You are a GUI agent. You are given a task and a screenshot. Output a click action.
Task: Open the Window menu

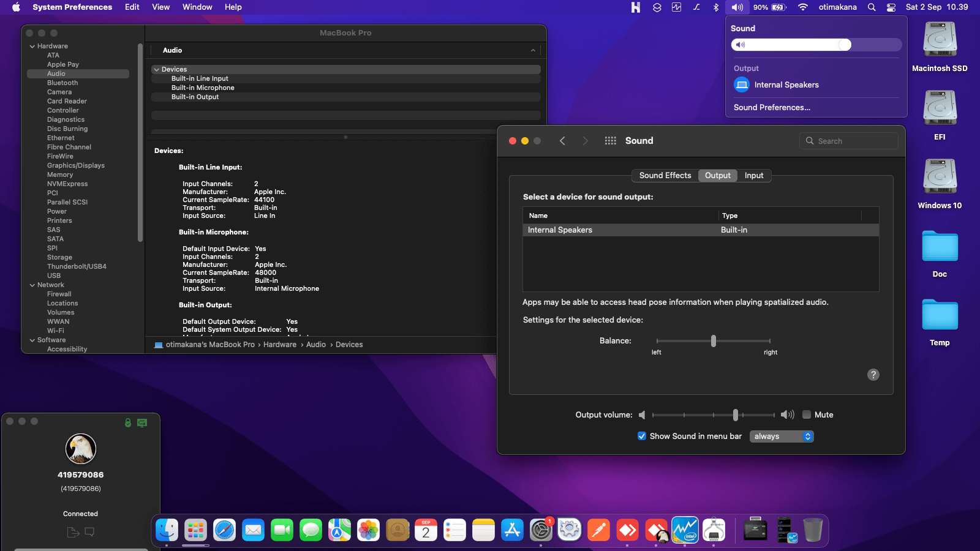197,7
